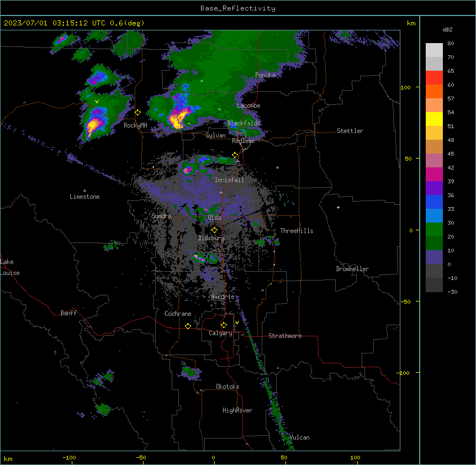
Task: Click the Lake Louise label
Action: point(10,267)
